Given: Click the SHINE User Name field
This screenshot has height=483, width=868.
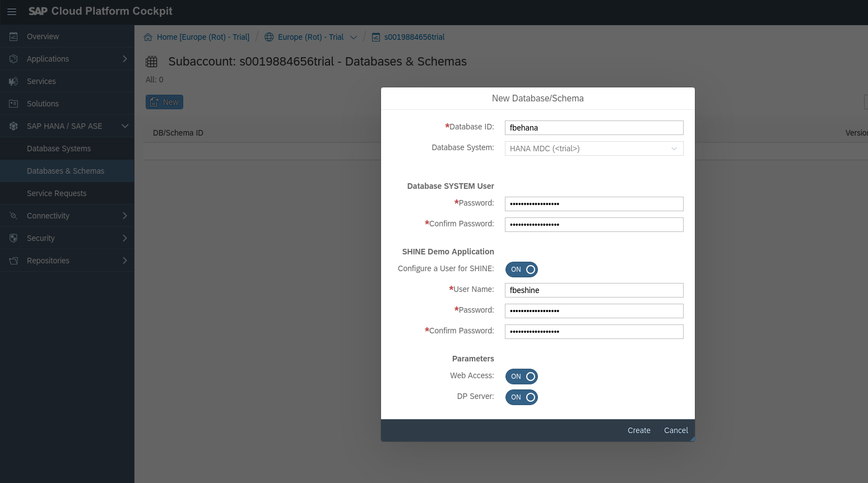Looking at the screenshot, I should 594,290.
